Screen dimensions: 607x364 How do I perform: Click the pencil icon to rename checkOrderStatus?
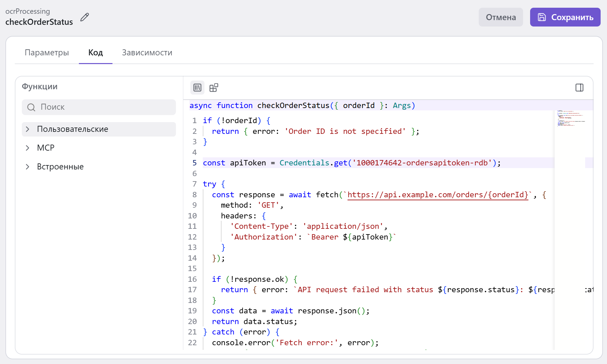(x=85, y=17)
